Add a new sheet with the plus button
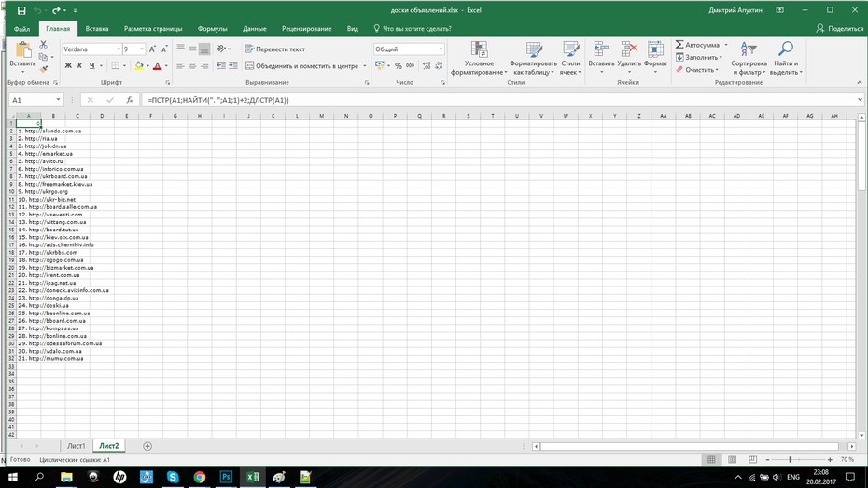868x488 pixels. [147, 446]
